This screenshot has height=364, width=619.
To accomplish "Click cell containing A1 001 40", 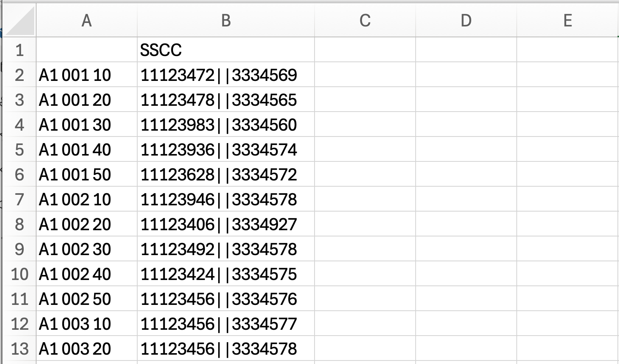I will (x=87, y=149).
